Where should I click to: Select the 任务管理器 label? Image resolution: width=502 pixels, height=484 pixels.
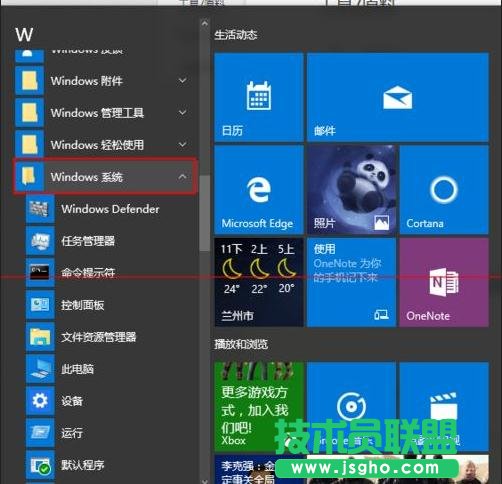tap(88, 241)
